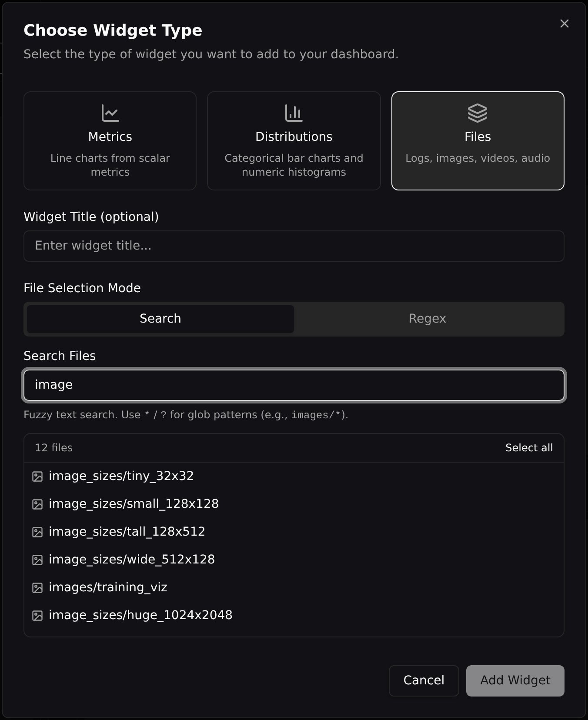
Task: Switch file selection mode to Search
Action: [x=160, y=319]
